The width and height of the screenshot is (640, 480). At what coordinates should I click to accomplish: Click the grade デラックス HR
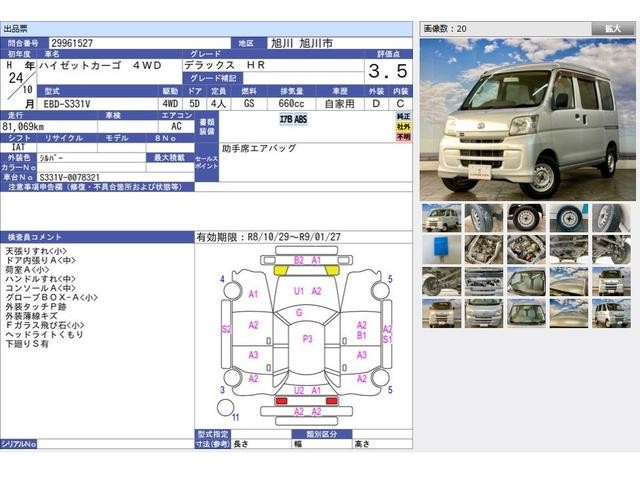pos(224,65)
